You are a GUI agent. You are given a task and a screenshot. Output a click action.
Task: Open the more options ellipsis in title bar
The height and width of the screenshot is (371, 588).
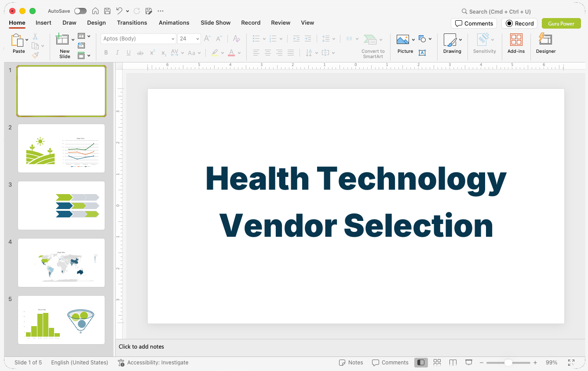click(161, 11)
